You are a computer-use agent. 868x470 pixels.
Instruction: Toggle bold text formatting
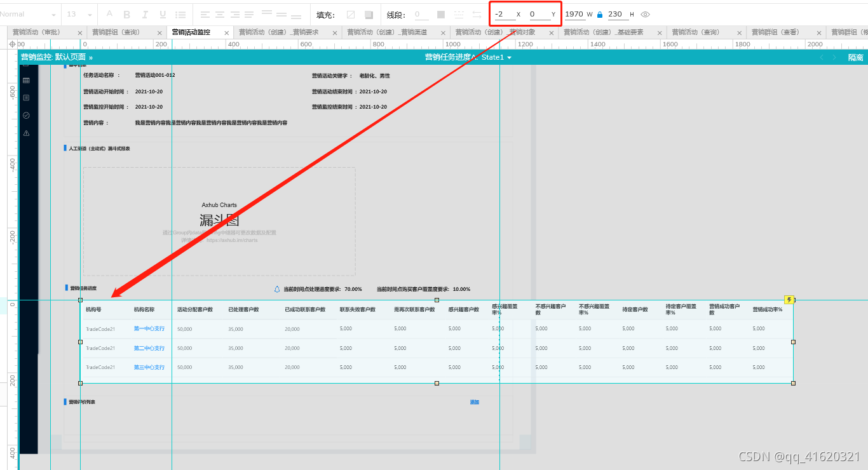[127, 14]
